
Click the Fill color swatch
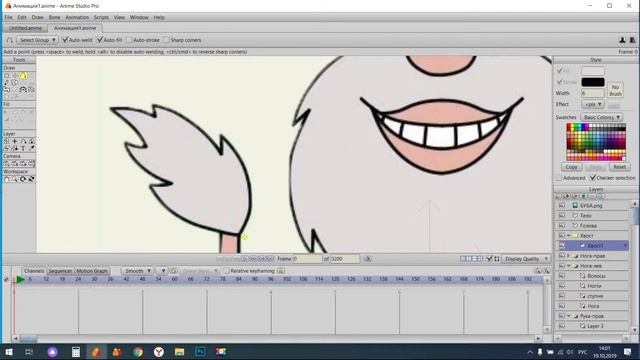(x=593, y=71)
